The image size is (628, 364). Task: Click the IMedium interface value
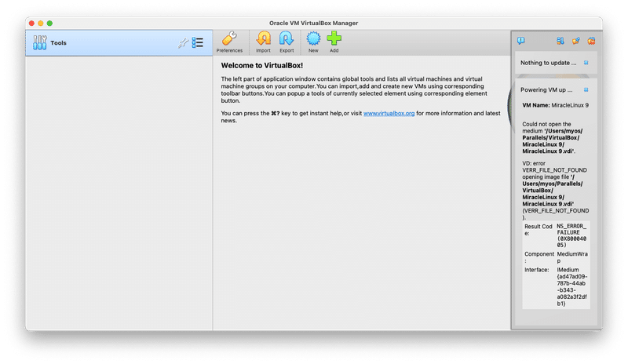click(572, 286)
